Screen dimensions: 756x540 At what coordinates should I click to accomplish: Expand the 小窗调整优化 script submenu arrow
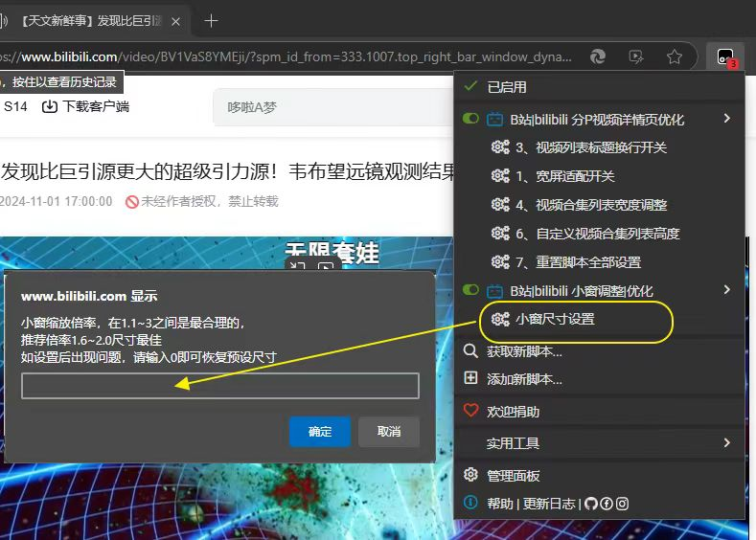click(727, 290)
